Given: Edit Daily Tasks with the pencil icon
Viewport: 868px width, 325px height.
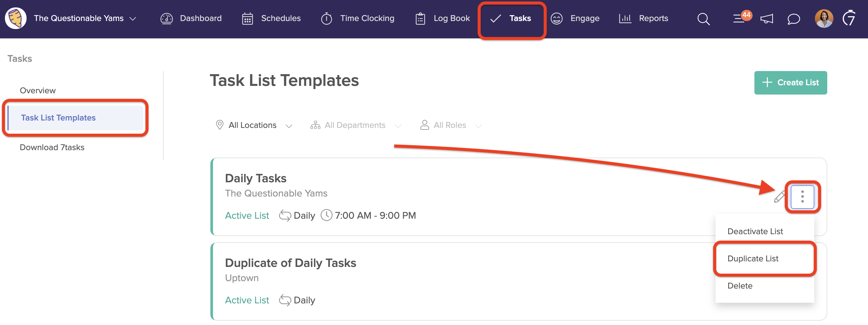Looking at the screenshot, I should pos(779,196).
